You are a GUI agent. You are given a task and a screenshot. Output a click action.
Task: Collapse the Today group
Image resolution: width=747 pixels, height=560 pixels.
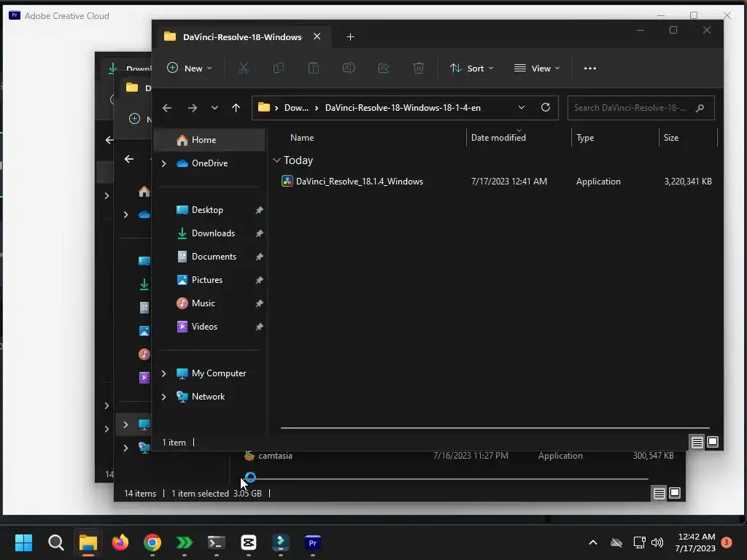[276, 160]
